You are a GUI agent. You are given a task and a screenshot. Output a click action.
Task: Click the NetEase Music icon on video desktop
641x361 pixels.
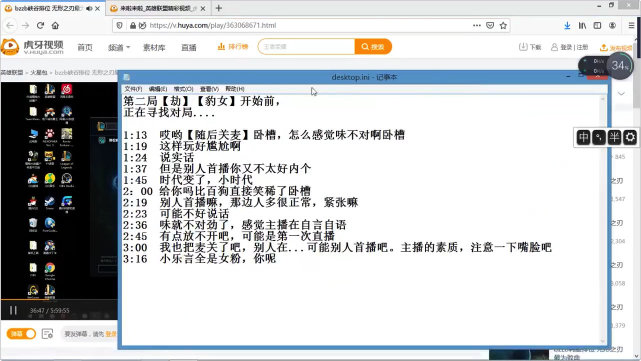(x=67, y=89)
